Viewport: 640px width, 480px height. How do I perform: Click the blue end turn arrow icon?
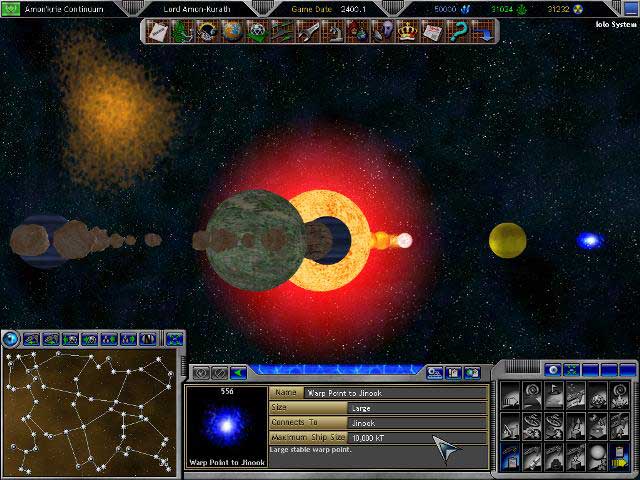481,31
